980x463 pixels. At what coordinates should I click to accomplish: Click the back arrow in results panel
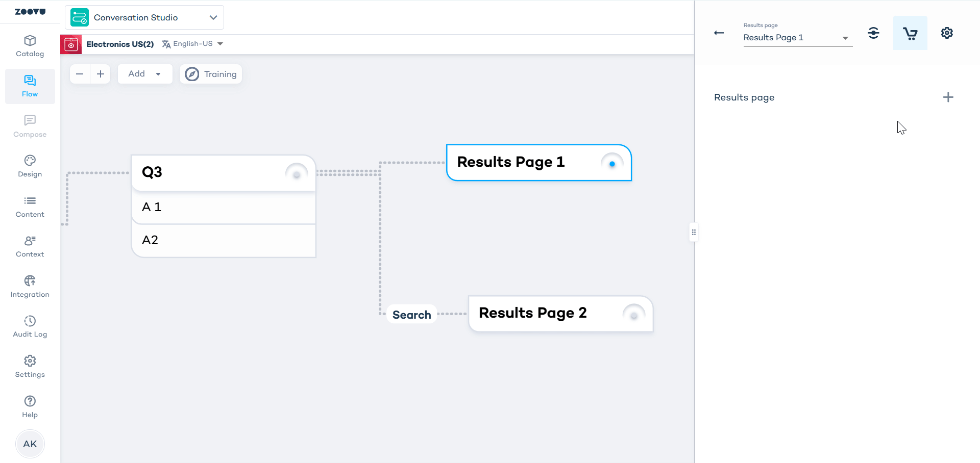pyautogui.click(x=719, y=33)
